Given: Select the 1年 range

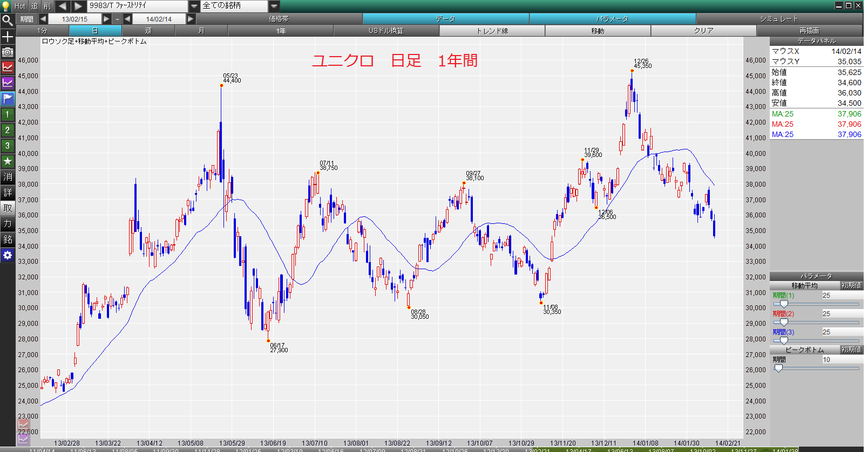Looking at the screenshot, I should pyautogui.click(x=281, y=31).
